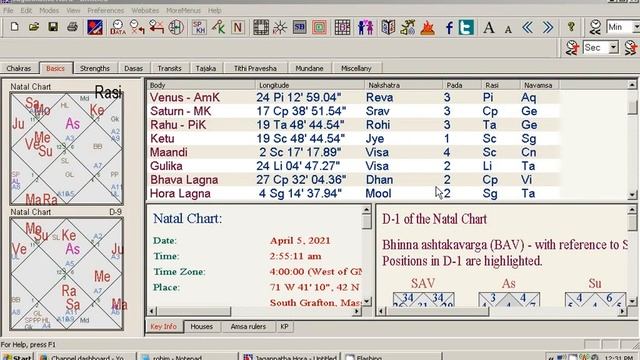640x360 pixels.
Task: Print the chart with printer icon
Action: click(72, 27)
